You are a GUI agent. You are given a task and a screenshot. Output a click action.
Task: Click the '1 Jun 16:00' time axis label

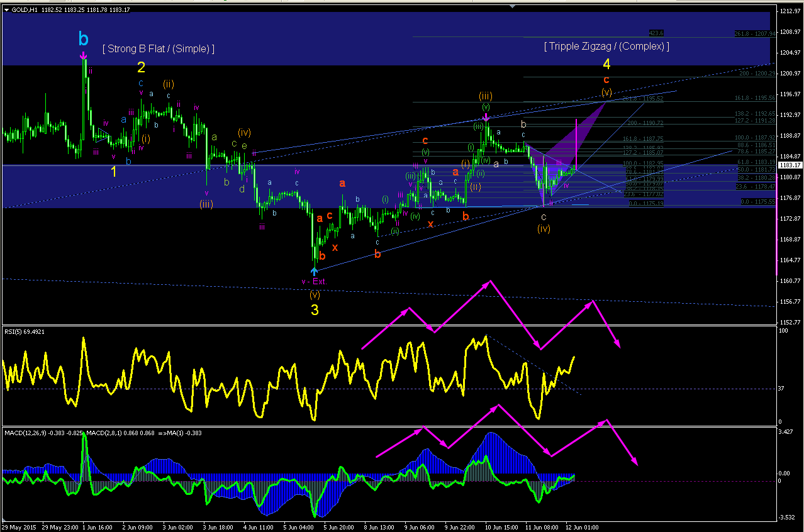(96, 527)
